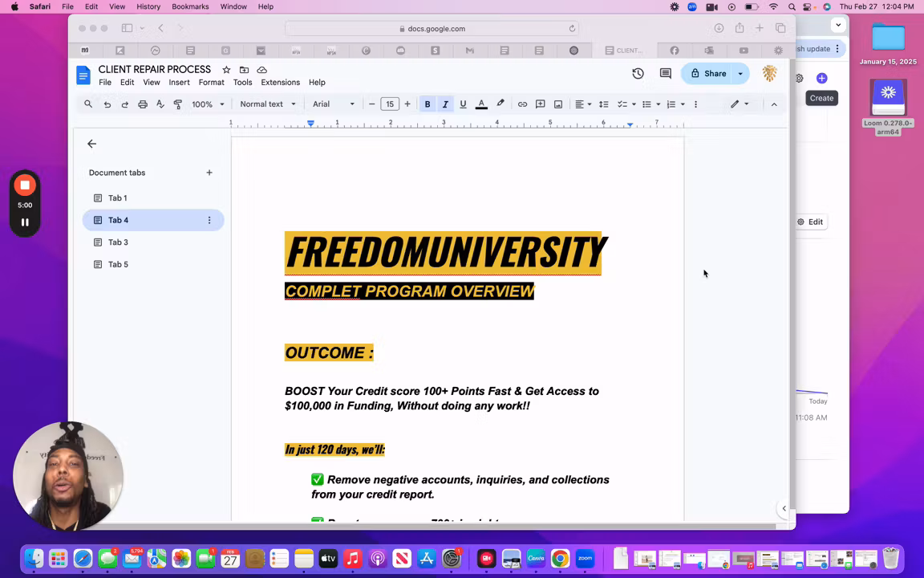The image size is (924, 578).
Task: Open the text color picker
Action: [481, 104]
